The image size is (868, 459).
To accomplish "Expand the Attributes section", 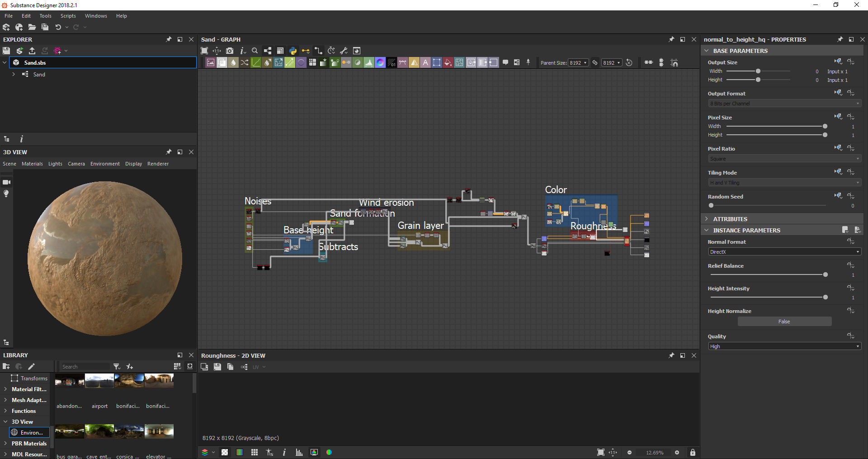I will [707, 219].
